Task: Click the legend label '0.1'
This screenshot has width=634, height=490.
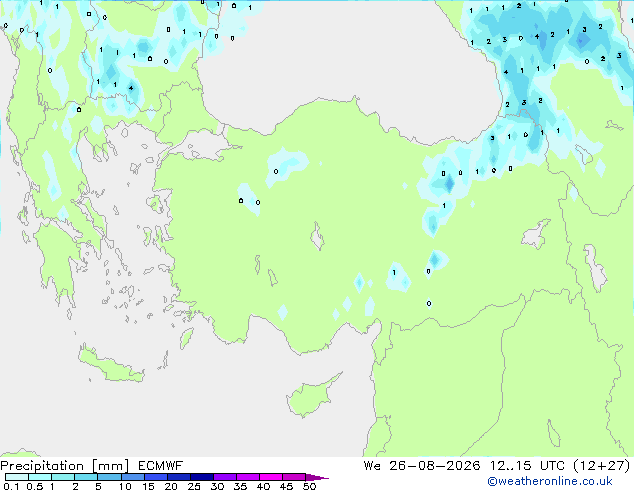Action: coord(11,486)
